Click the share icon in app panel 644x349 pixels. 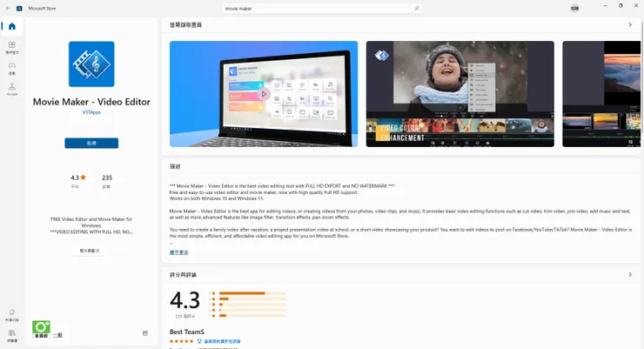click(145, 333)
